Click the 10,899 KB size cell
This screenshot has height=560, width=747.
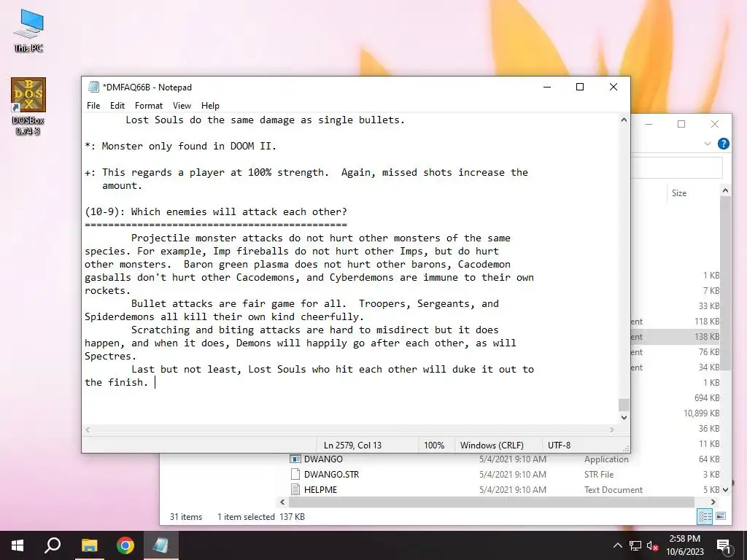(701, 413)
